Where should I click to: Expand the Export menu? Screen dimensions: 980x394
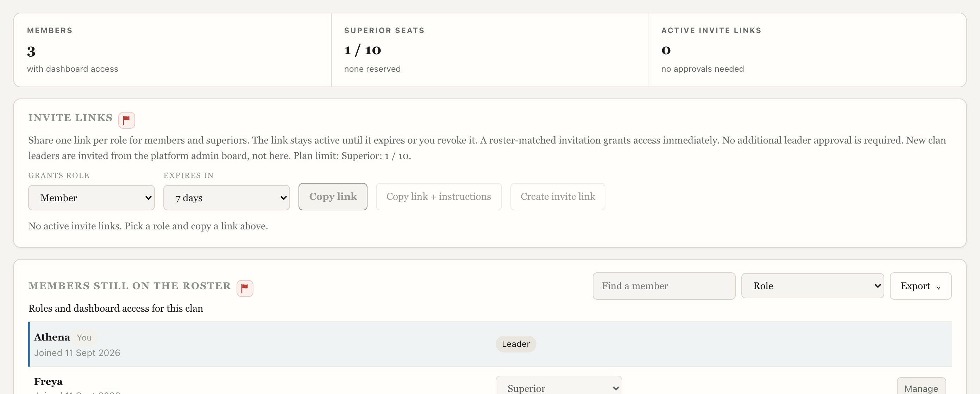(x=920, y=286)
